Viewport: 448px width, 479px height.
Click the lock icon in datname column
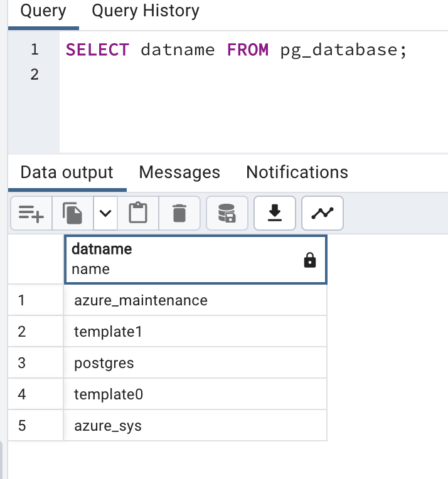point(310,261)
